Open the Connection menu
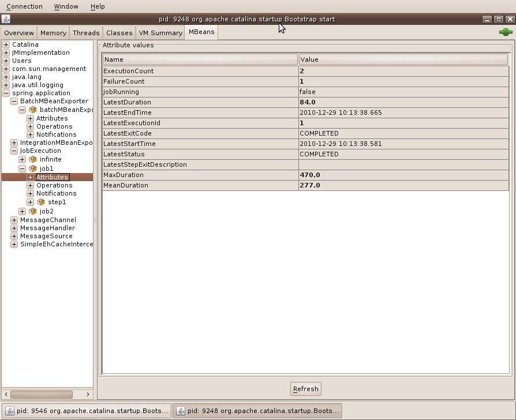 pyautogui.click(x=24, y=6)
